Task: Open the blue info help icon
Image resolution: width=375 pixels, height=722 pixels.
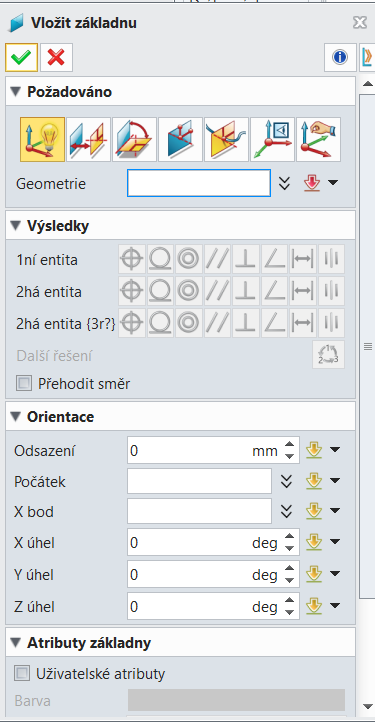Action: tap(340, 58)
